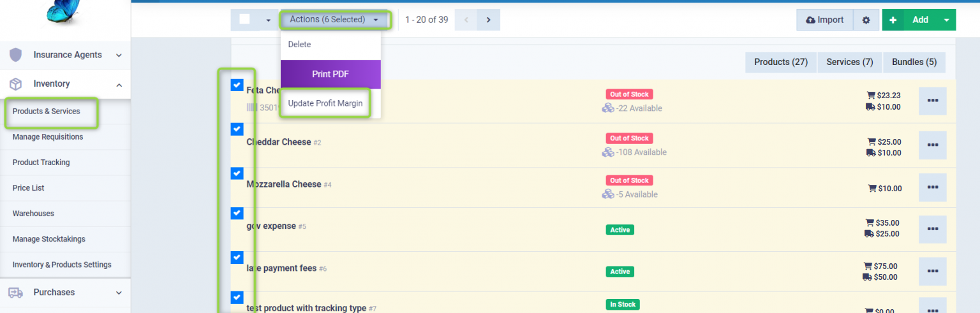
Task: Open three-dots menu for gov expense
Action: tap(932, 229)
